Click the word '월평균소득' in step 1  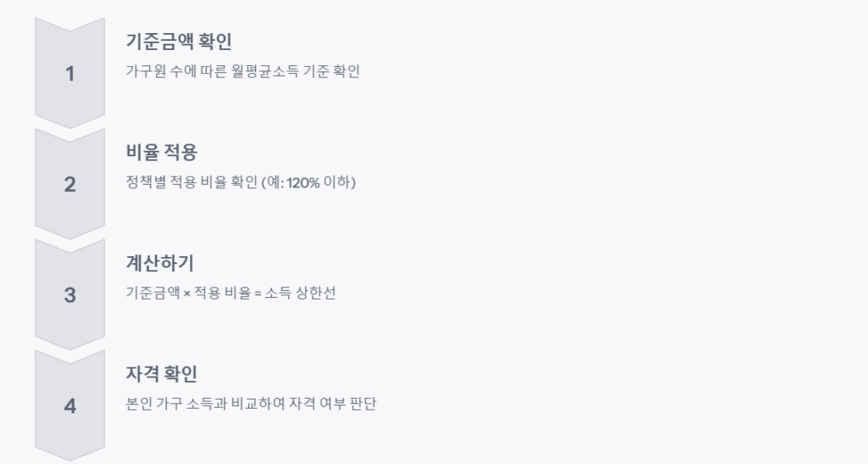tap(264, 71)
